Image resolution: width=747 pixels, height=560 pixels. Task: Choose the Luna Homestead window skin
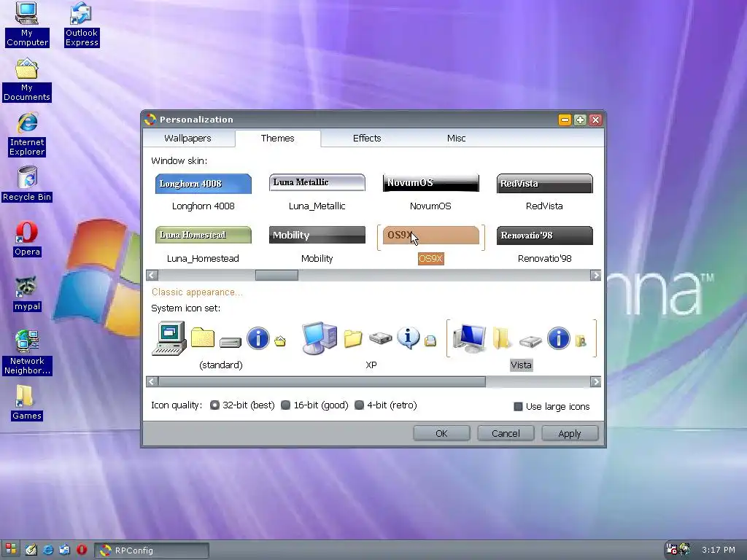[x=204, y=245]
